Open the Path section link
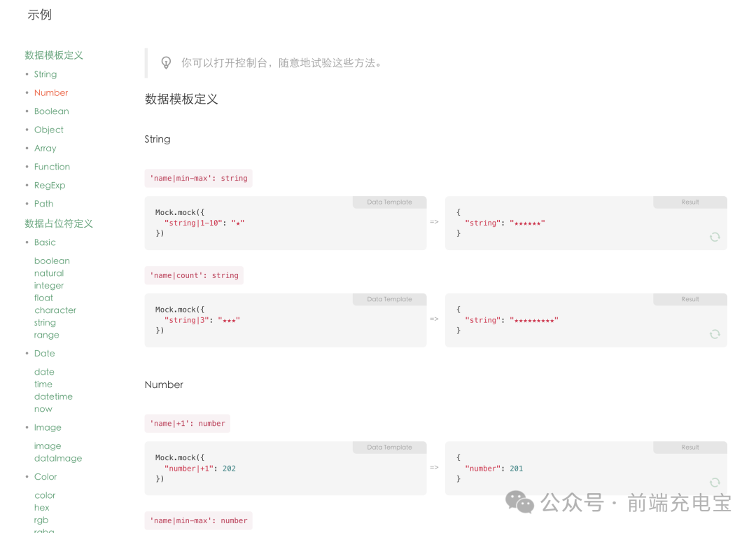The height and width of the screenshot is (533, 756). (43, 203)
